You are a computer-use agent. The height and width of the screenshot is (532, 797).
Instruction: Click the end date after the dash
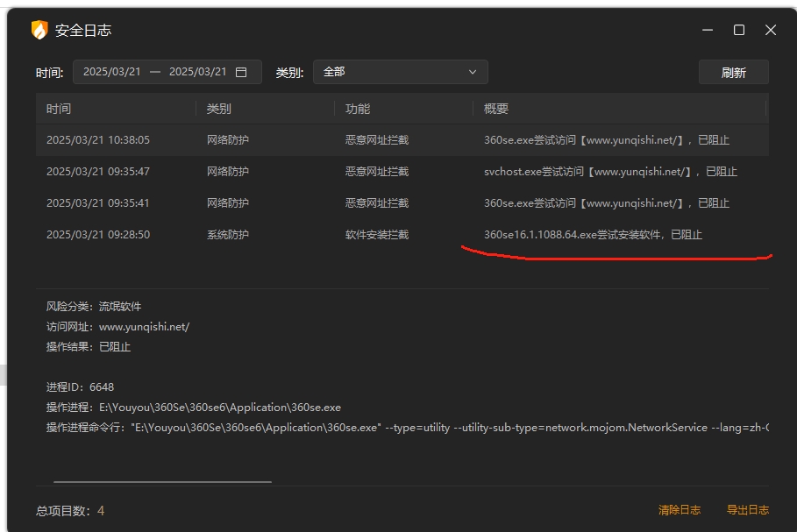(197, 72)
